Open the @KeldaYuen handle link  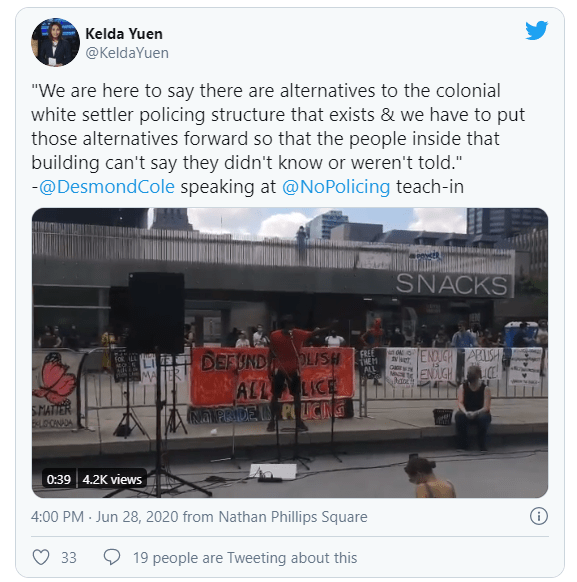(x=127, y=53)
